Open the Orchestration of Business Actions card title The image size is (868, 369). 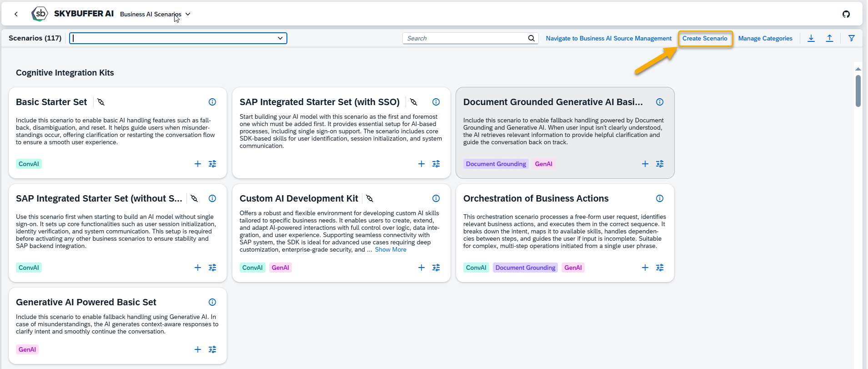536,198
